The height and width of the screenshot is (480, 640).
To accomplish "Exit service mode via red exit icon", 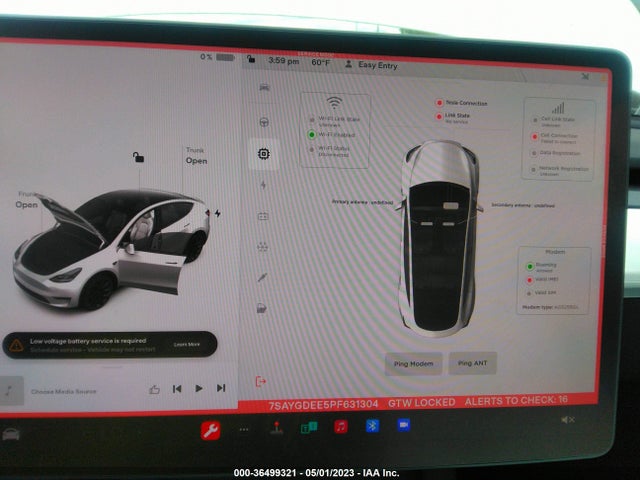I will pos(260,382).
